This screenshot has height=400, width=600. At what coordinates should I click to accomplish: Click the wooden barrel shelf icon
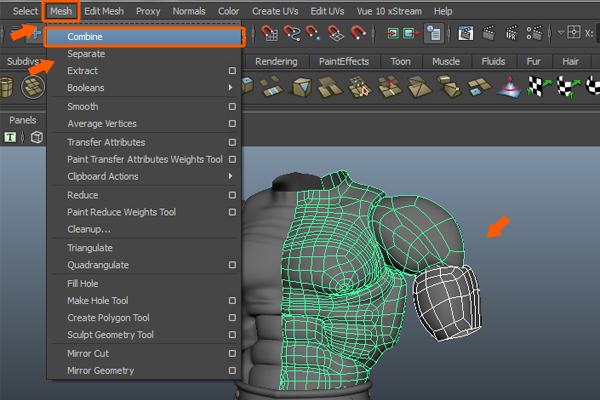tap(8, 88)
